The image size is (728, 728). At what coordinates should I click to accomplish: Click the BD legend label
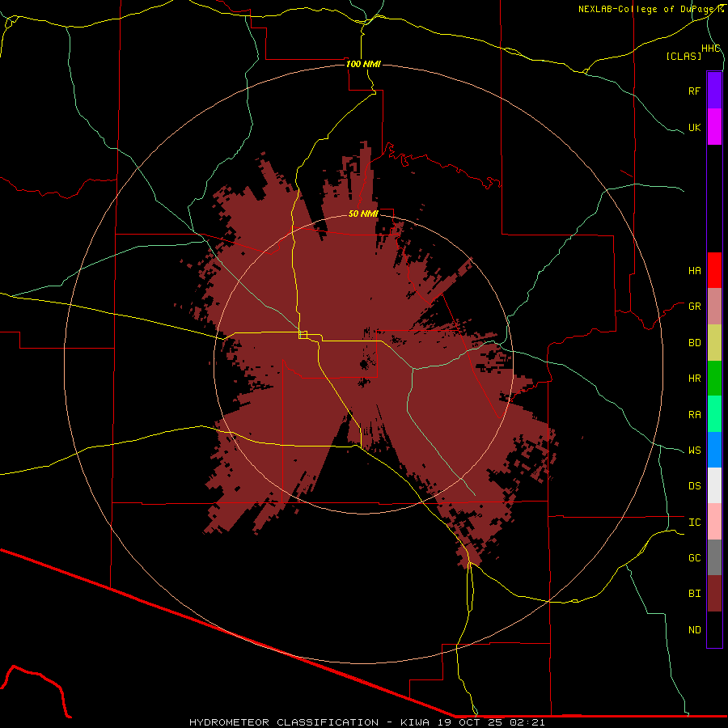coord(694,343)
